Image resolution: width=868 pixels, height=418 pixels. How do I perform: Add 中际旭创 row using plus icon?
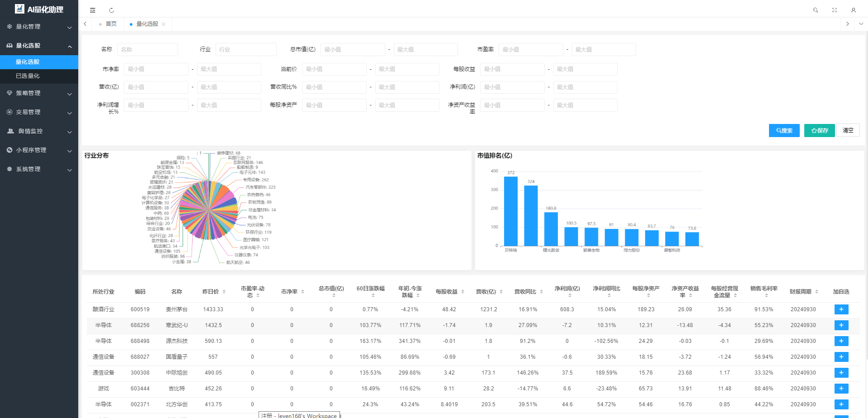[x=841, y=373]
